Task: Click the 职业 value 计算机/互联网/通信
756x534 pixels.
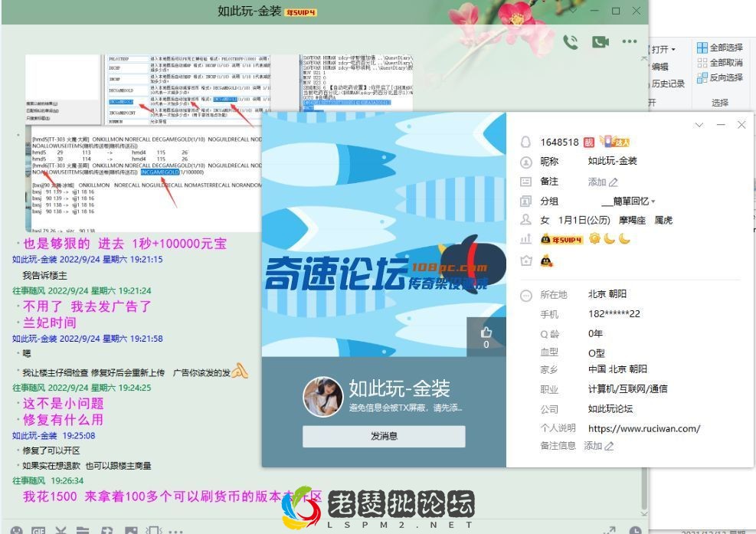Action: click(x=628, y=388)
